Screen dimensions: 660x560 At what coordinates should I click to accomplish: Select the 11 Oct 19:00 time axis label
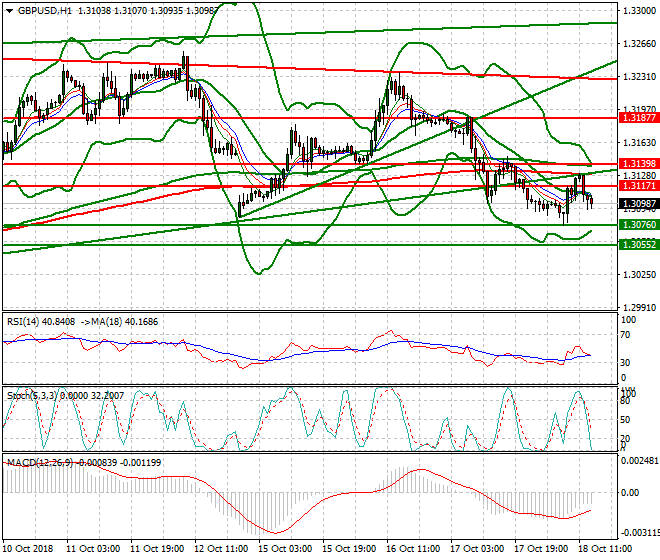point(157,549)
